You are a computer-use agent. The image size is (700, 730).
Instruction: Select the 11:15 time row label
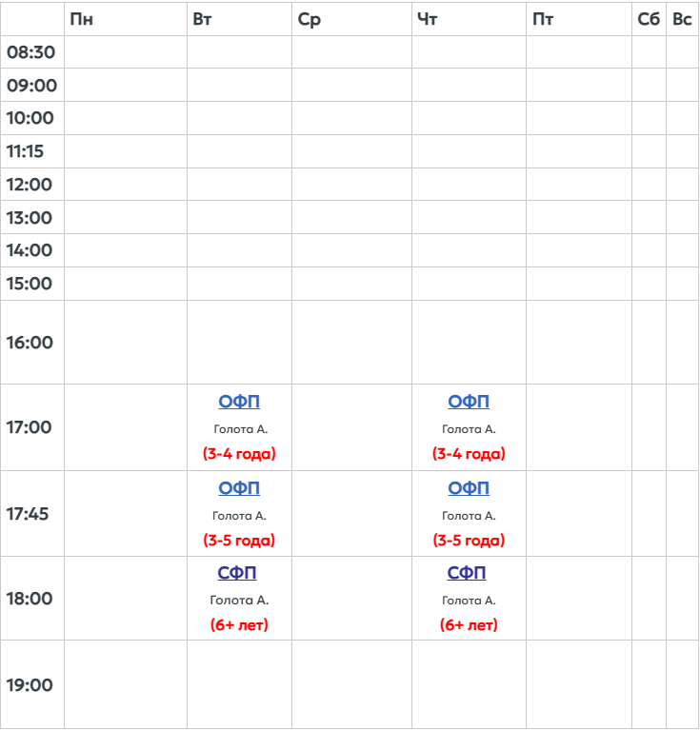point(26,151)
